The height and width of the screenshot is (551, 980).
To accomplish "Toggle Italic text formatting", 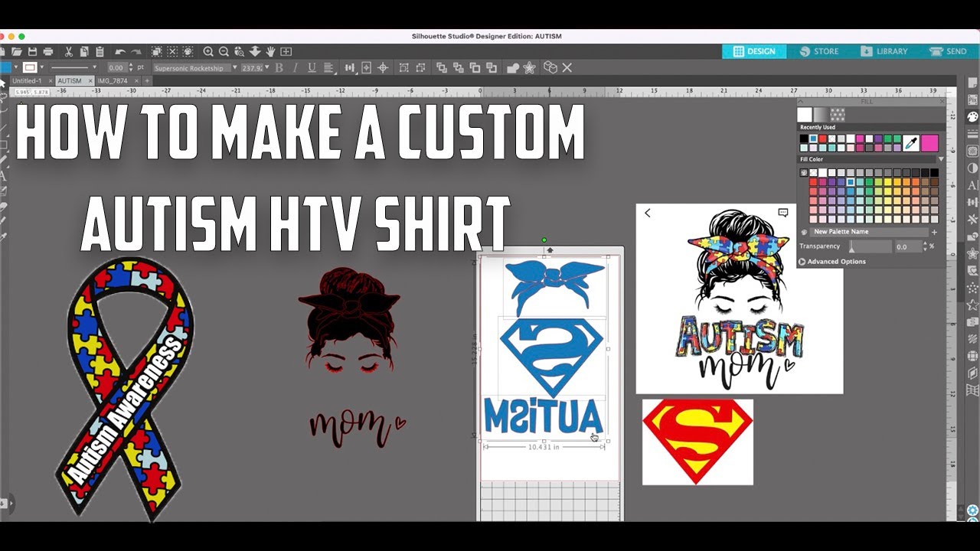I will (296, 67).
